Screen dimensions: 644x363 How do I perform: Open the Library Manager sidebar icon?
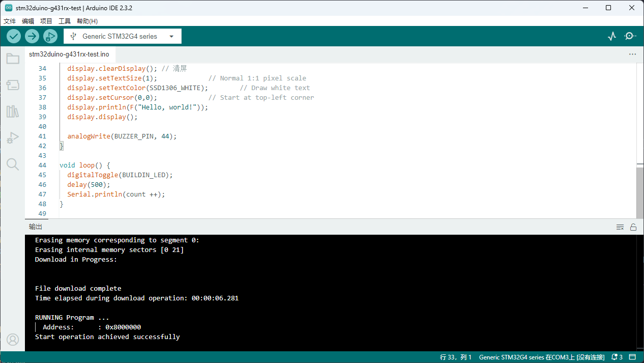[x=13, y=111]
